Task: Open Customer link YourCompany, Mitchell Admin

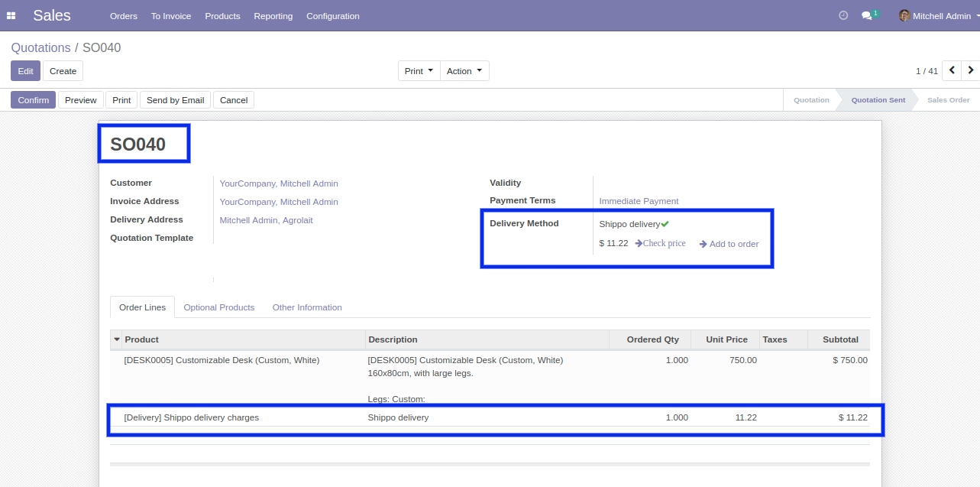Action: [x=279, y=183]
